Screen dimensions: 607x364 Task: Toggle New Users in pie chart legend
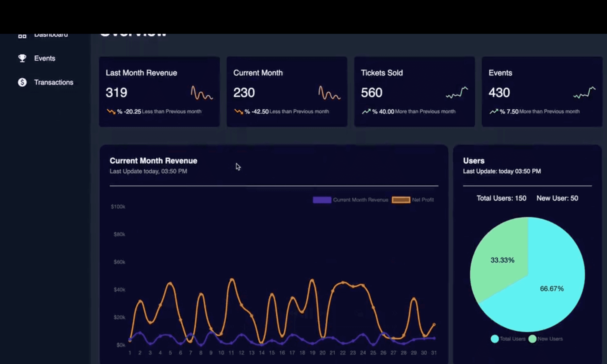click(x=546, y=339)
